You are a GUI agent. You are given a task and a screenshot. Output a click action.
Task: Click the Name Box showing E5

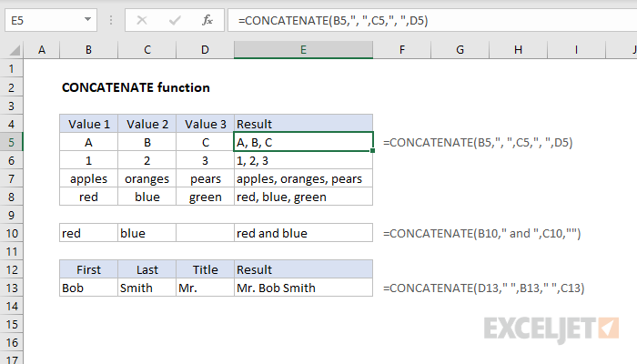click(x=45, y=19)
